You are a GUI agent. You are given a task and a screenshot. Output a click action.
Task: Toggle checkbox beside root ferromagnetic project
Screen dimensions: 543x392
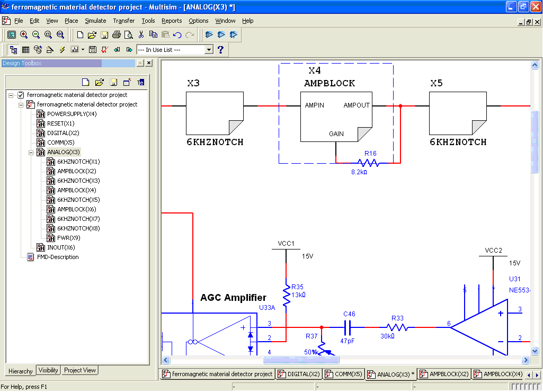(x=21, y=95)
